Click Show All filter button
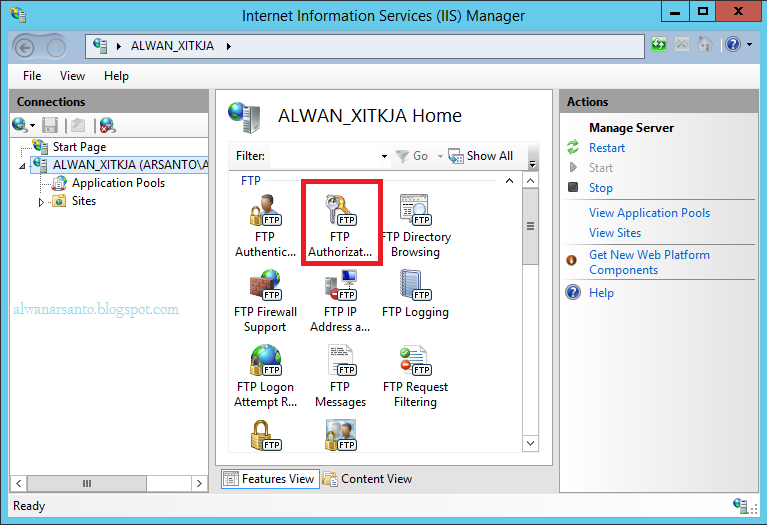The width and height of the screenshot is (767, 525). (481, 156)
